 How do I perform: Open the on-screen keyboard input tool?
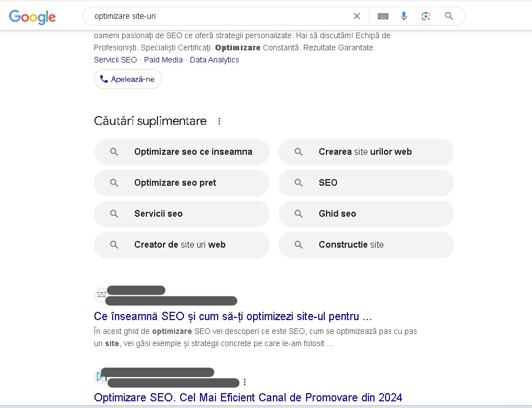click(383, 16)
